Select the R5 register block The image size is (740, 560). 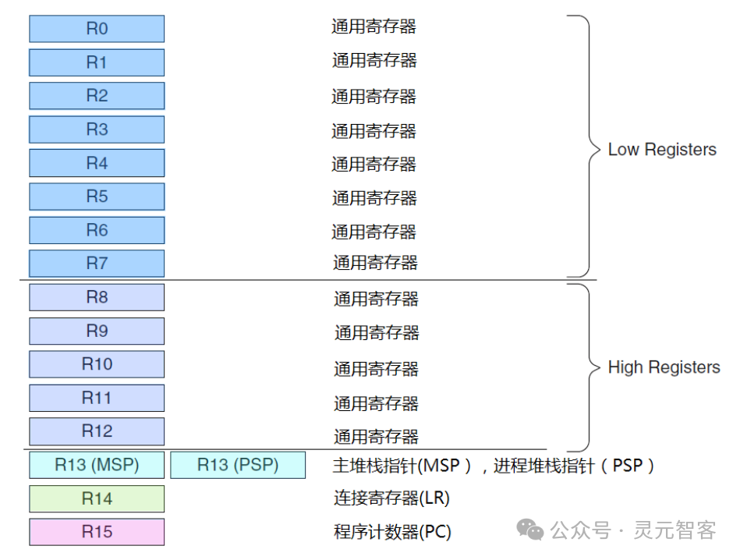point(97,197)
